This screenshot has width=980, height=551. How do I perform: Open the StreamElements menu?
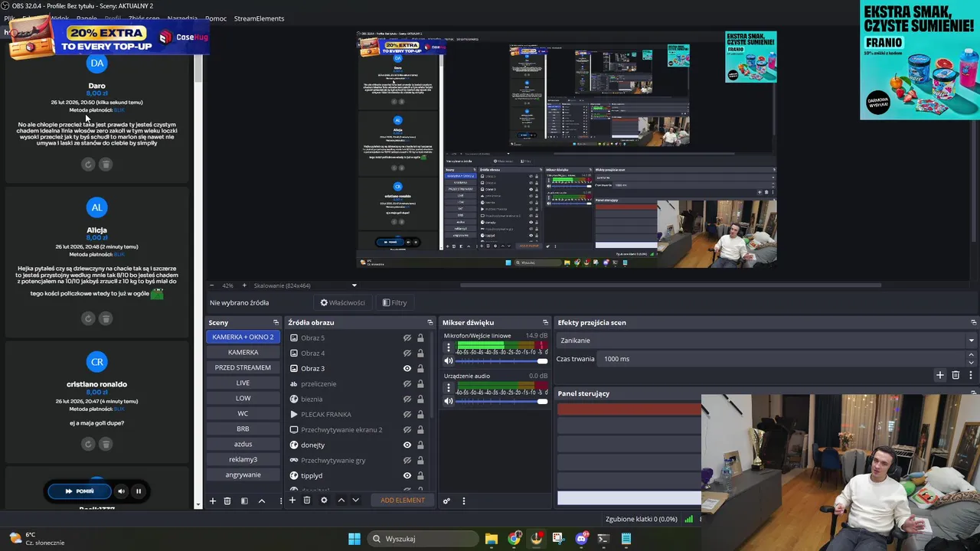tap(259, 18)
